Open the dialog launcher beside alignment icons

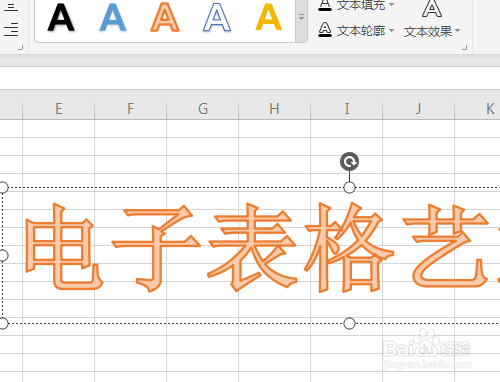point(20,48)
